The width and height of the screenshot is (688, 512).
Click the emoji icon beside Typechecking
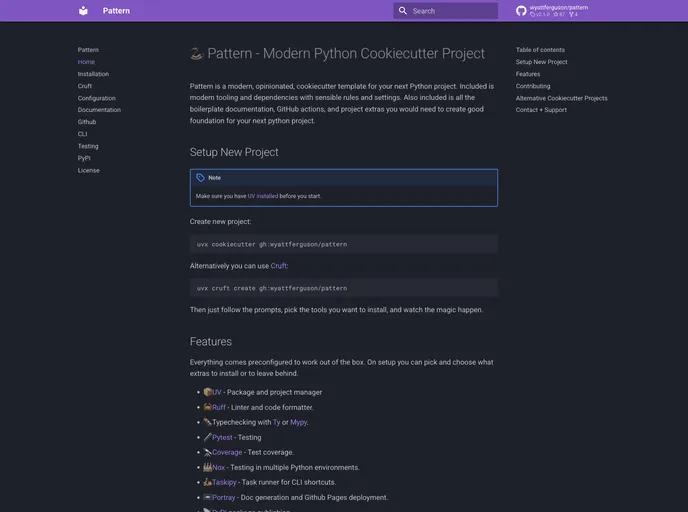coord(208,422)
